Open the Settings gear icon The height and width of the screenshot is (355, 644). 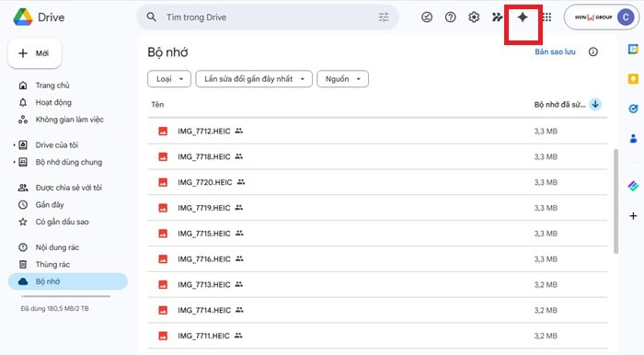(474, 17)
